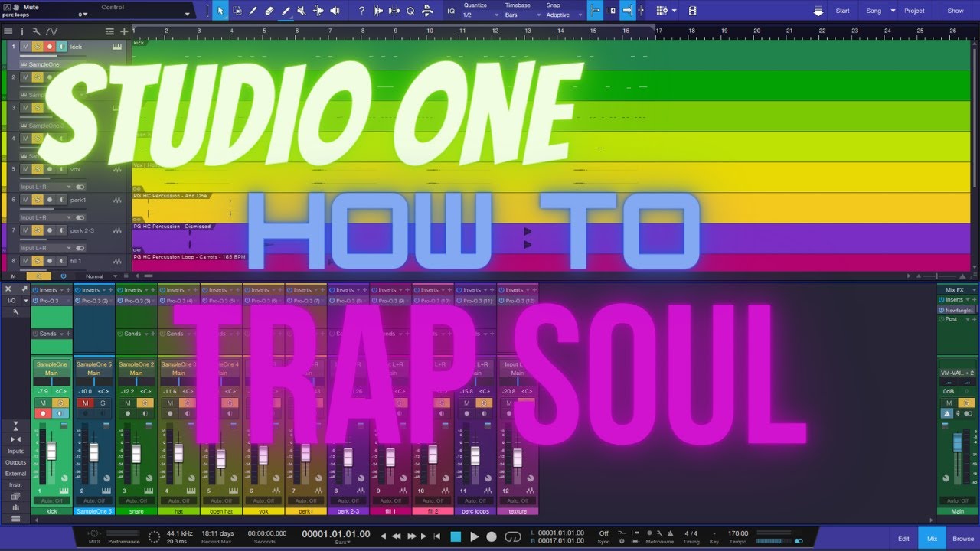Choose the Eraser tool
980x551 pixels.
point(269,11)
